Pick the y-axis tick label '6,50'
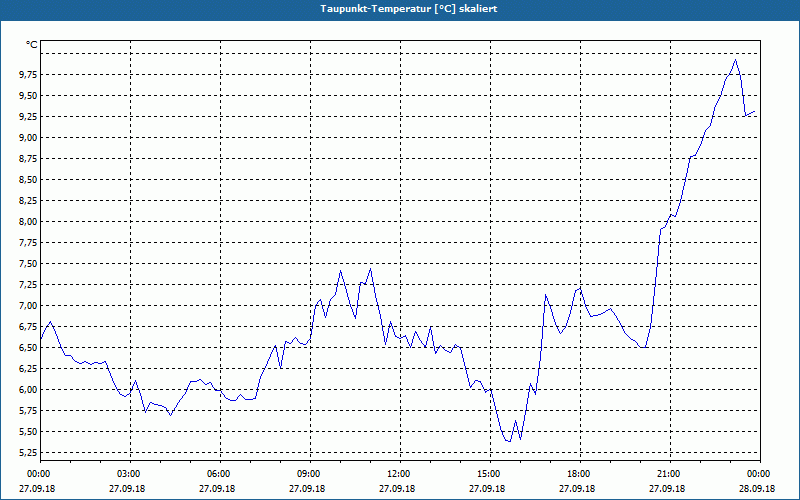The height and width of the screenshot is (500, 800). (x=28, y=347)
